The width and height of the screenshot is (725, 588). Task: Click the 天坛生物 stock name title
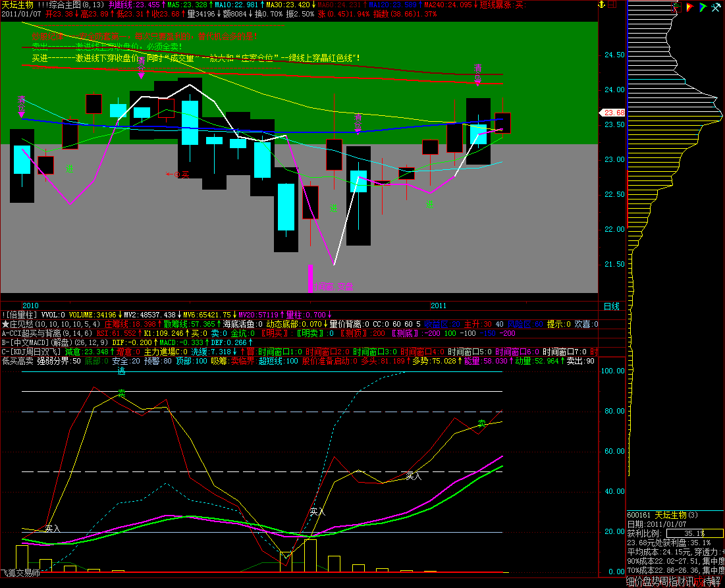pyautogui.click(x=18, y=5)
